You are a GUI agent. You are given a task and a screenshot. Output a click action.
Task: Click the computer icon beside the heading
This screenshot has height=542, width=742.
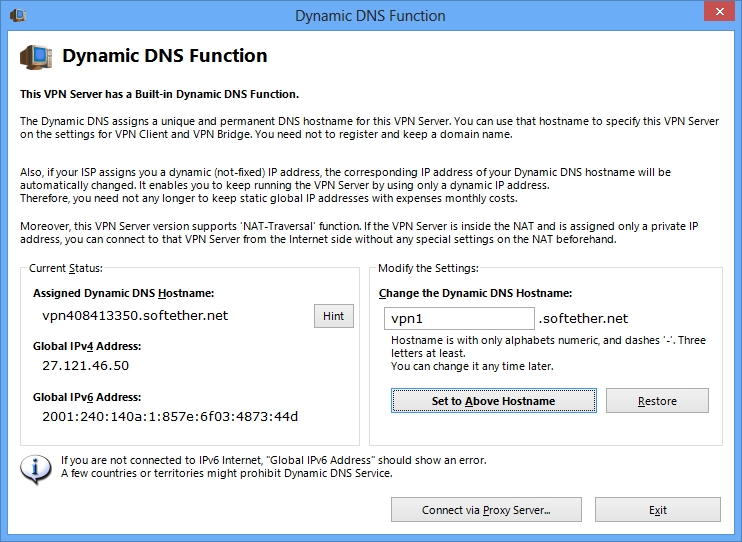coord(36,57)
